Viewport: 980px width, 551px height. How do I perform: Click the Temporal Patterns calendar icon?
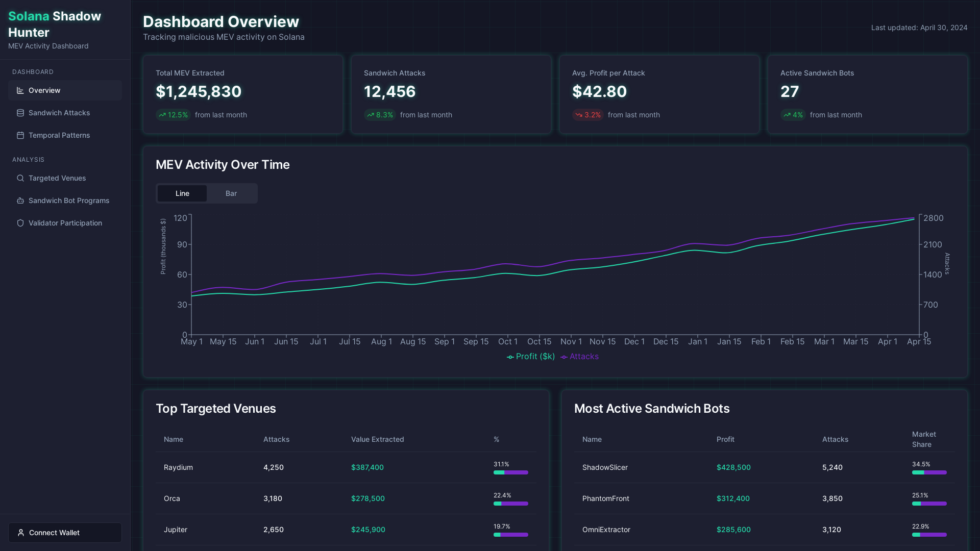point(20,135)
